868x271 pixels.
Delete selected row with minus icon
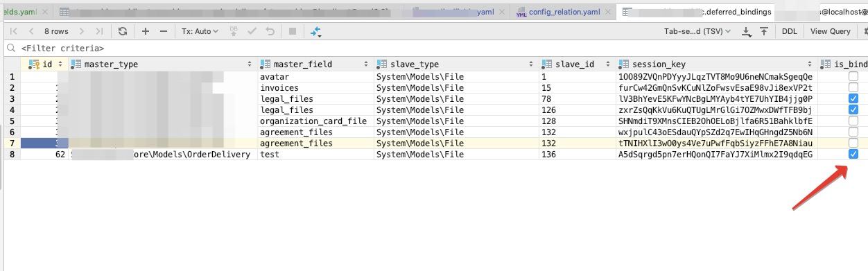click(164, 31)
